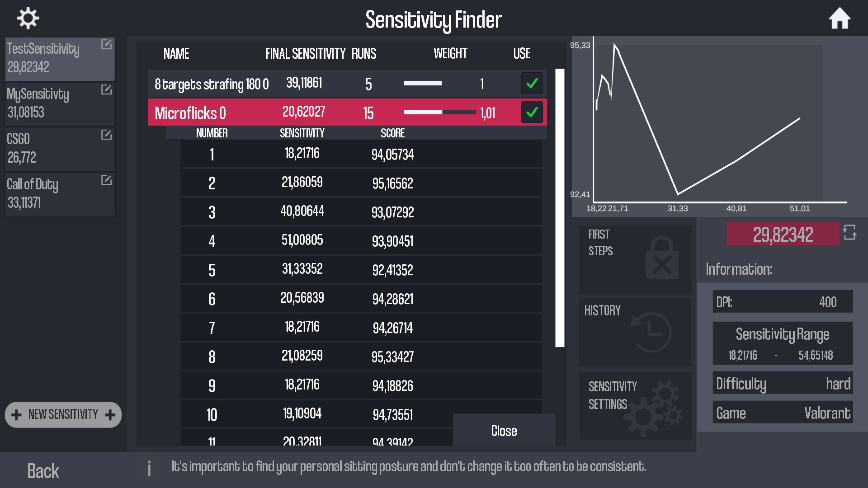868x488 pixels.
Task: Click sensitivity input field for run 6
Action: [302, 299]
